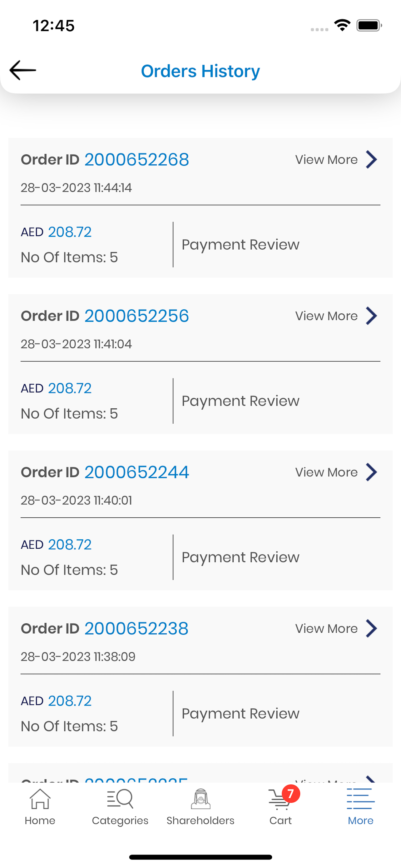Tap the Wi-Fi status icon

(342, 25)
